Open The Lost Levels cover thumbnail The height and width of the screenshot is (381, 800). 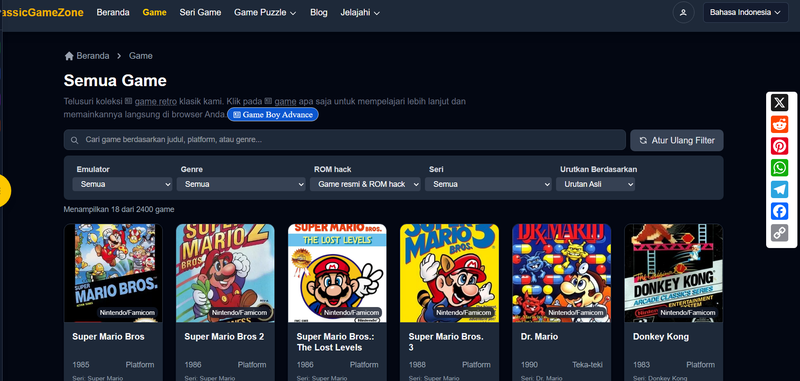point(337,273)
